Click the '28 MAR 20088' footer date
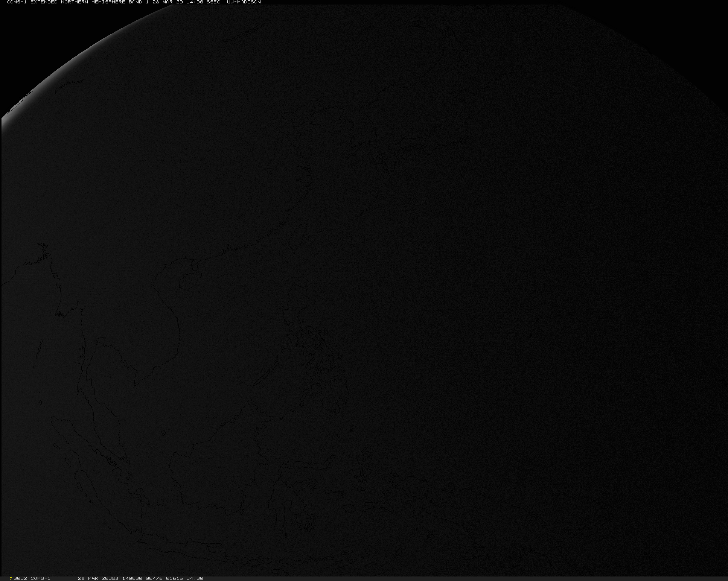 98,578
